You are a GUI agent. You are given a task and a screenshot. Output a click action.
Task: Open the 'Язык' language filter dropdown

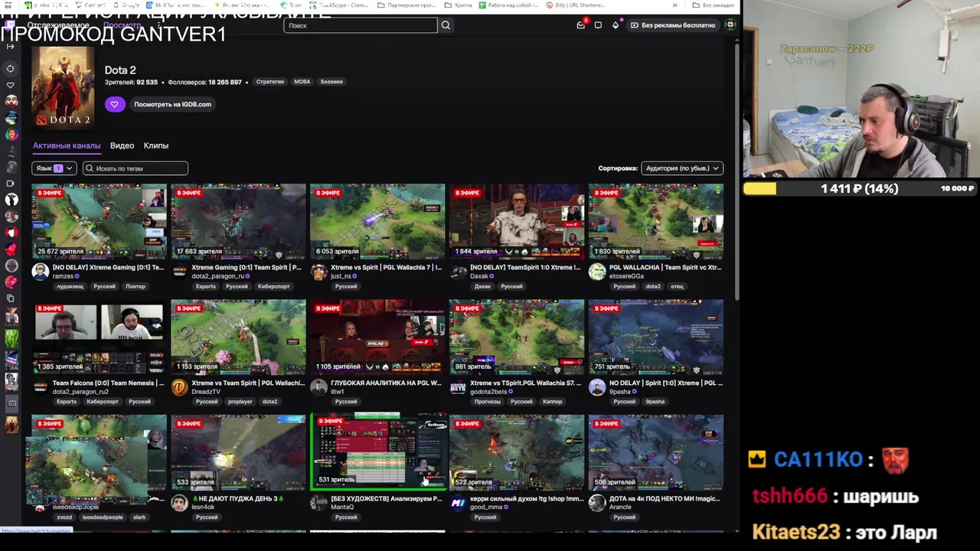coord(54,168)
